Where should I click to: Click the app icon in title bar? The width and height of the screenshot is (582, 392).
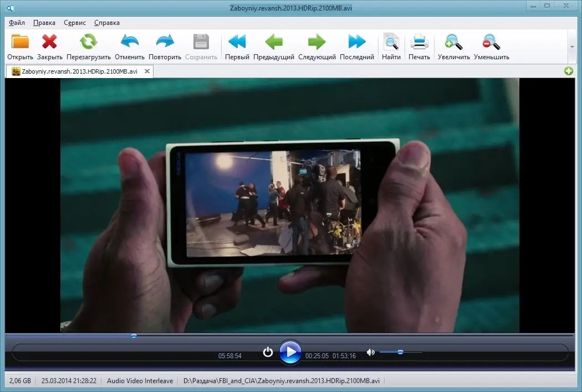[10, 8]
